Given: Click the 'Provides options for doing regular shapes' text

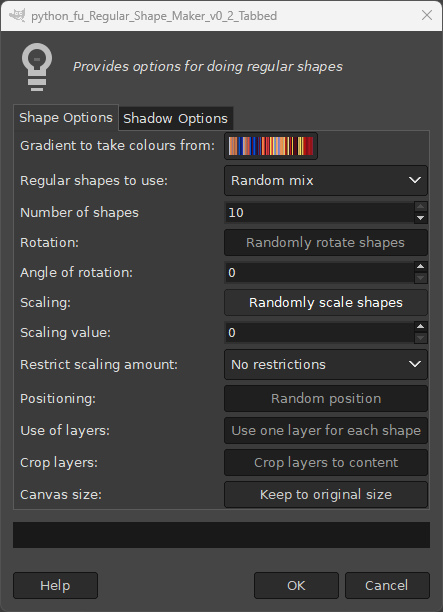Looking at the screenshot, I should tap(208, 67).
